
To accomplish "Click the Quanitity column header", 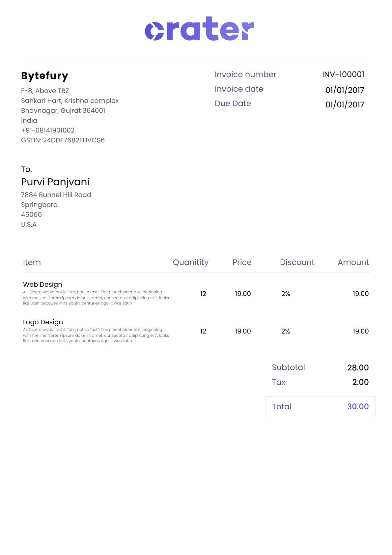I will pyautogui.click(x=190, y=262).
